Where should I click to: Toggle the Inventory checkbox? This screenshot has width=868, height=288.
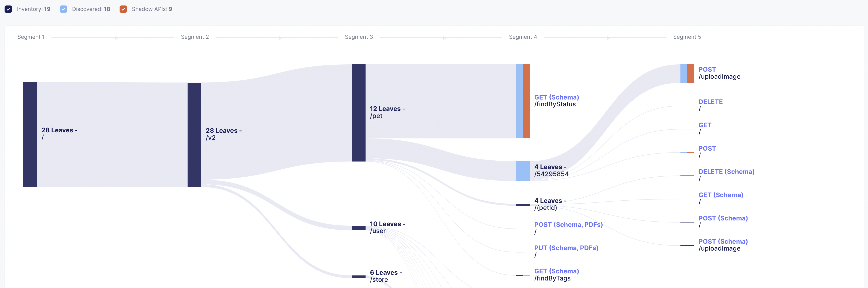(8, 9)
